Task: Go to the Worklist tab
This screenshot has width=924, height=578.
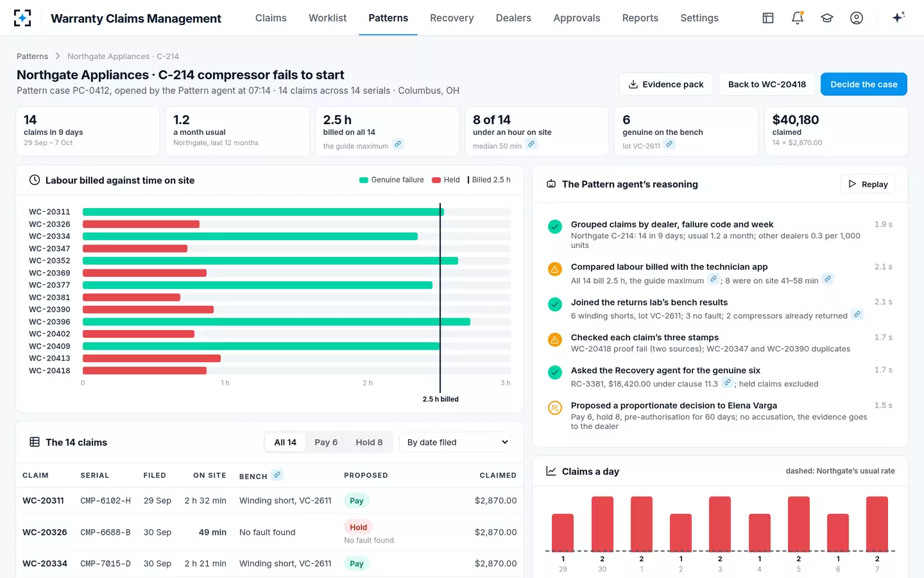Action: click(327, 18)
